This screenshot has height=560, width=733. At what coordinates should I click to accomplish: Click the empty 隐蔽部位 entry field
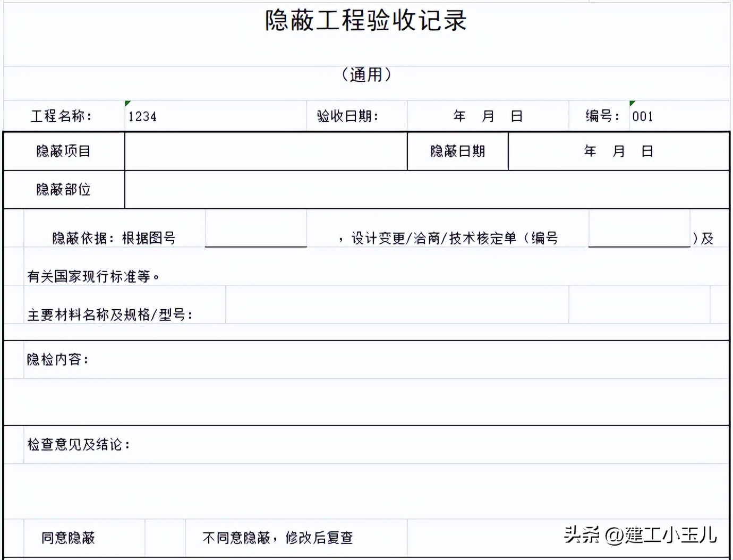(425, 189)
